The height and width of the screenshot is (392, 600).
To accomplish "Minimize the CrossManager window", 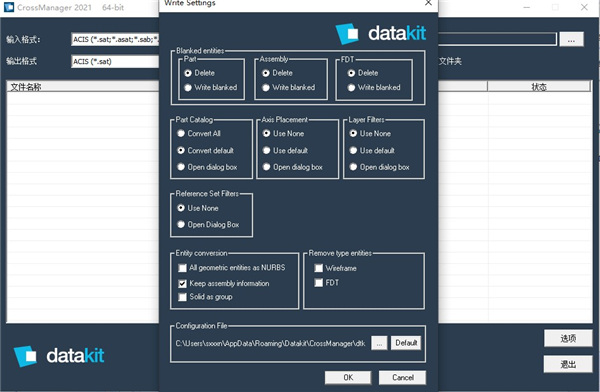I will [527, 7].
